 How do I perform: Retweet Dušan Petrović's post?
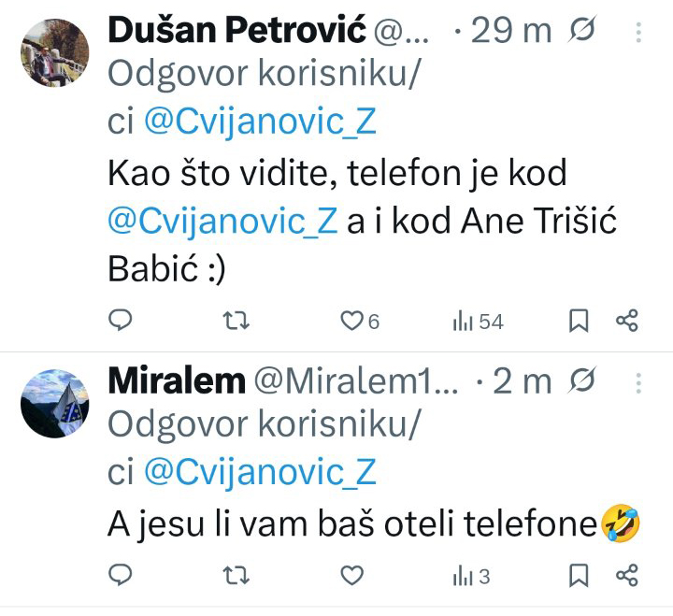tap(237, 321)
